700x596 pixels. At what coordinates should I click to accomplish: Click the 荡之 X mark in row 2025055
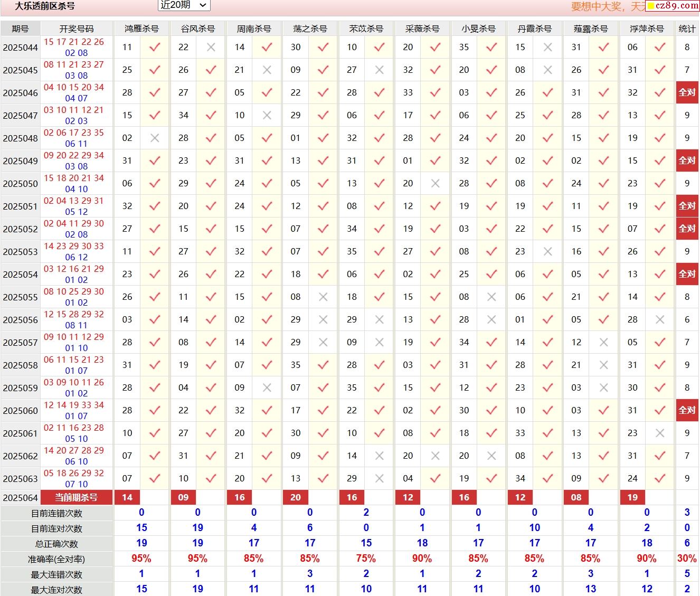point(323,297)
